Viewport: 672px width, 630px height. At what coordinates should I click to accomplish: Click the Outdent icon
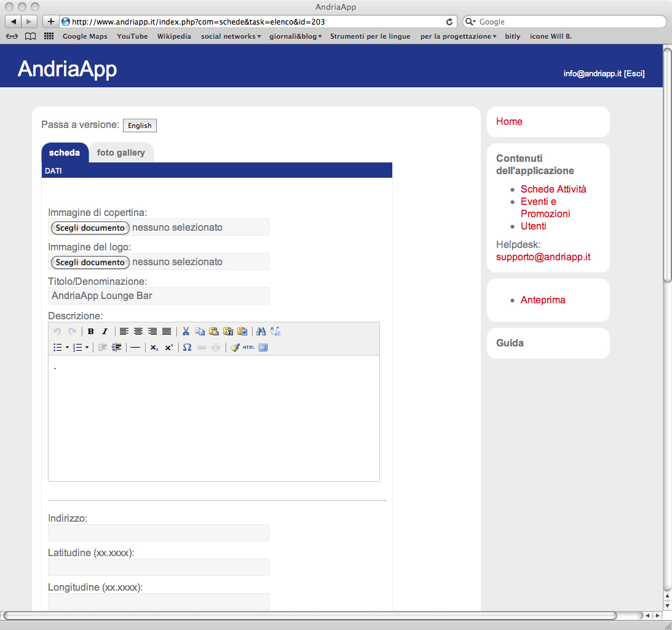pyautogui.click(x=102, y=348)
